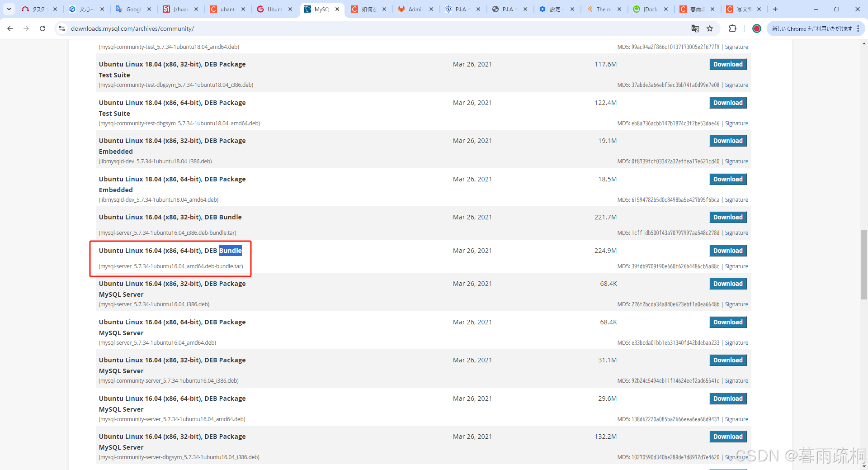Click filename mysql-server_5.7.34-1ubuntu16.04_i386.deb-bundle.tar
The width and height of the screenshot is (868, 470).
(168, 233)
